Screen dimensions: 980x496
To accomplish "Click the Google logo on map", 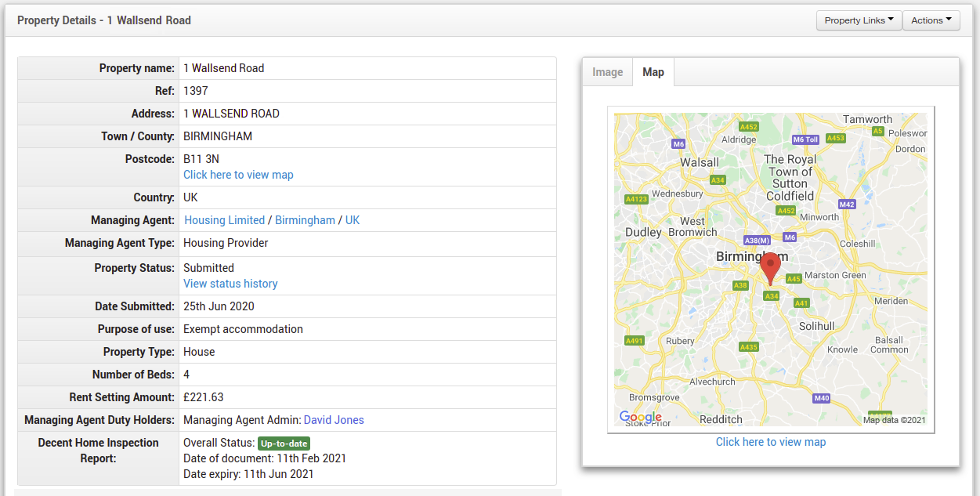I will (639, 417).
